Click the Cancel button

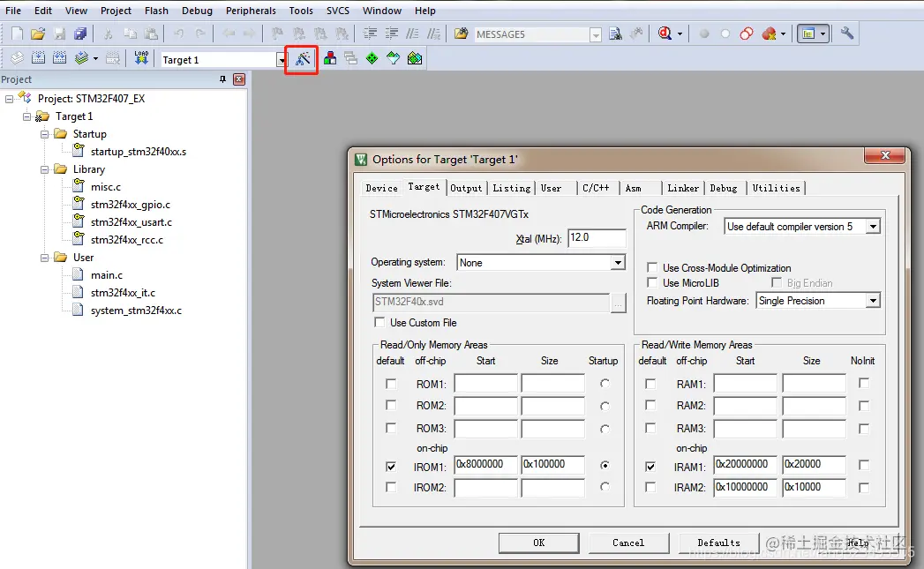point(628,543)
